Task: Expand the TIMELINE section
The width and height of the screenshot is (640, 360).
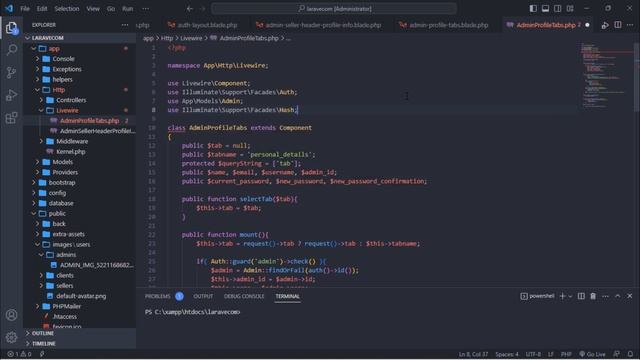Action: click(x=80, y=344)
